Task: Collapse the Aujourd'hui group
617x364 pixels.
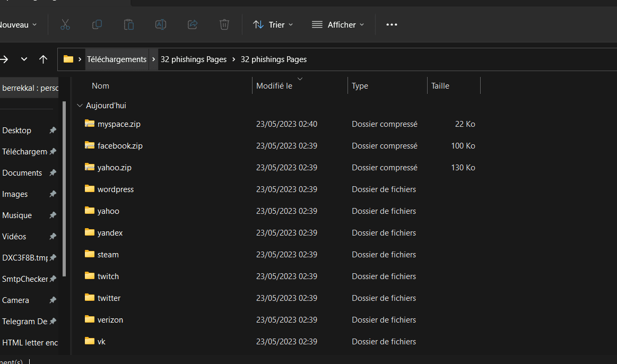Action: tap(80, 106)
